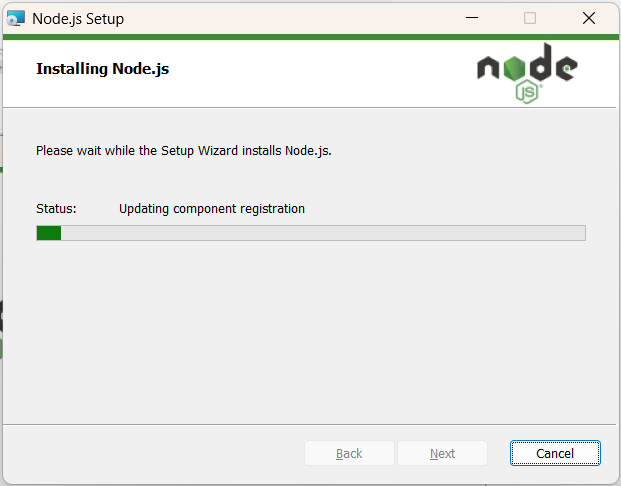
Task: Click the 'Node.js Setup' window title
Action: [x=78, y=19]
